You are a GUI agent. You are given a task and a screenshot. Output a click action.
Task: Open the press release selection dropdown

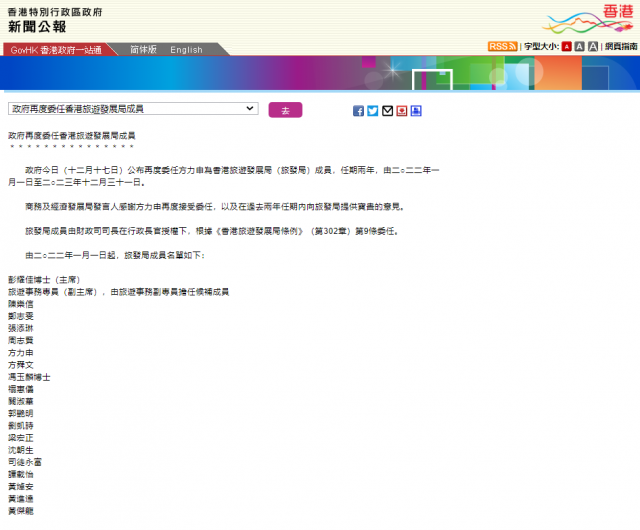click(x=133, y=109)
